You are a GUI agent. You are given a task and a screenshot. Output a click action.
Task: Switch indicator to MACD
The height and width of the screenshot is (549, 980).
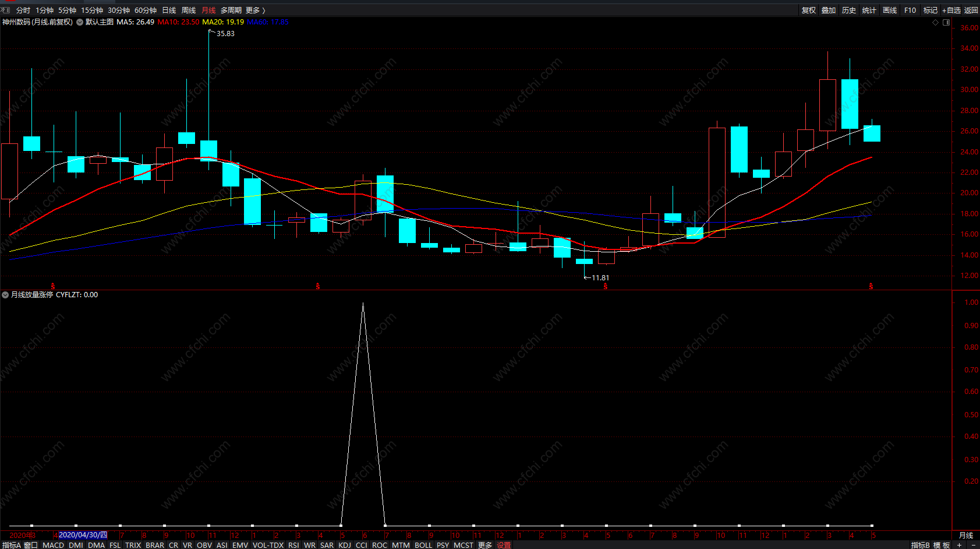click(53, 545)
